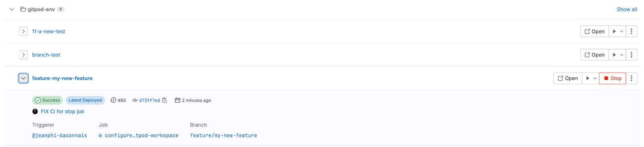Click deploy play icon for 11-a-new-test
This screenshot has height=147, width=644.
(x=614, y=31)
